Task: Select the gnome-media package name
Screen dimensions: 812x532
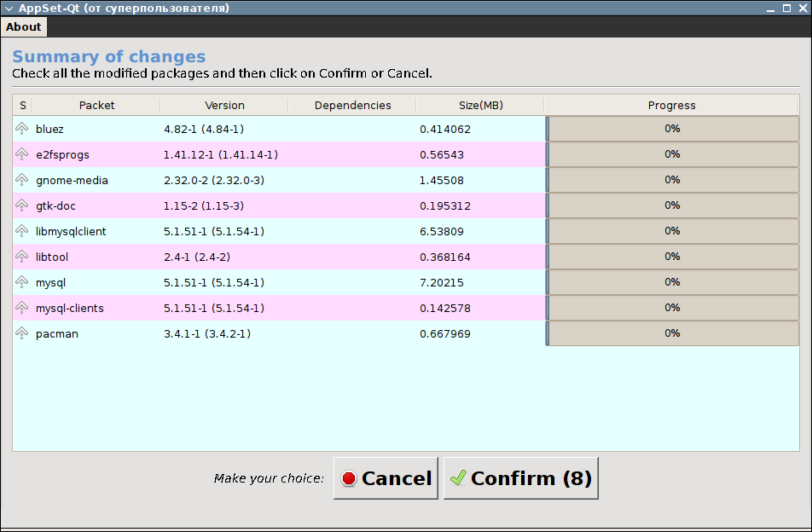Action: pos(72,180)
